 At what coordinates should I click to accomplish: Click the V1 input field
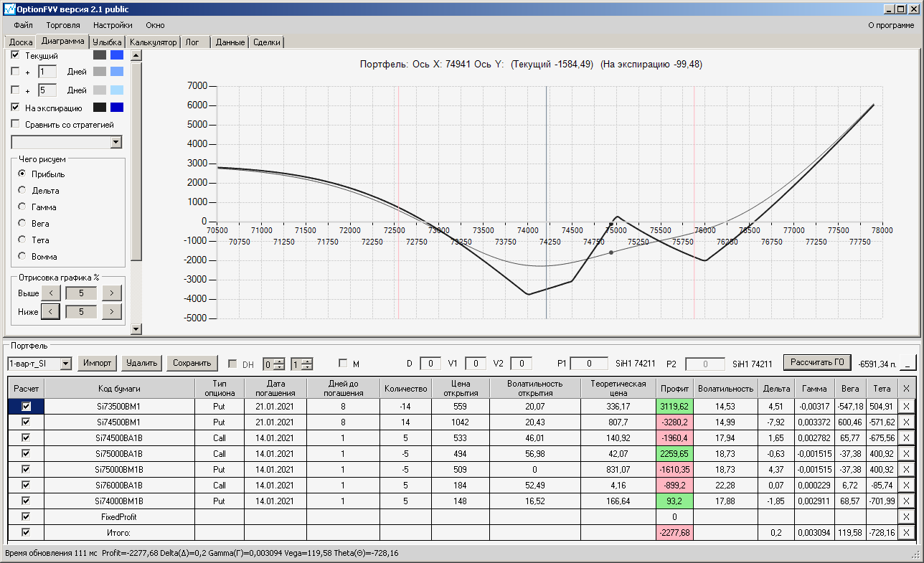click(x=476, y=364)
